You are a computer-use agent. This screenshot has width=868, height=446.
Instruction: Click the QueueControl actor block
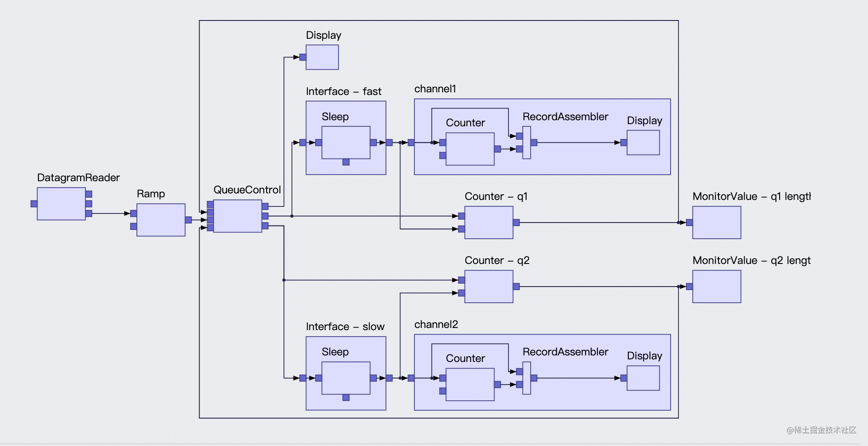[x=237, y=216]
